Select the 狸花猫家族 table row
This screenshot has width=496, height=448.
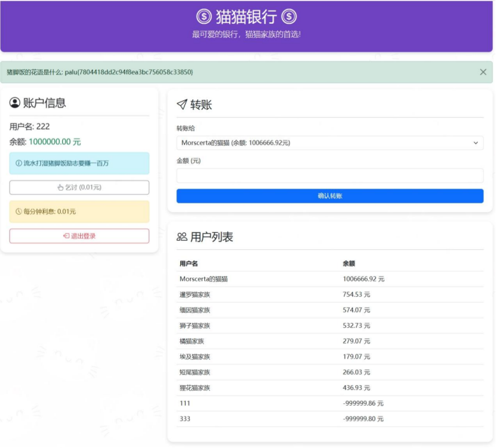click(329, 388)
